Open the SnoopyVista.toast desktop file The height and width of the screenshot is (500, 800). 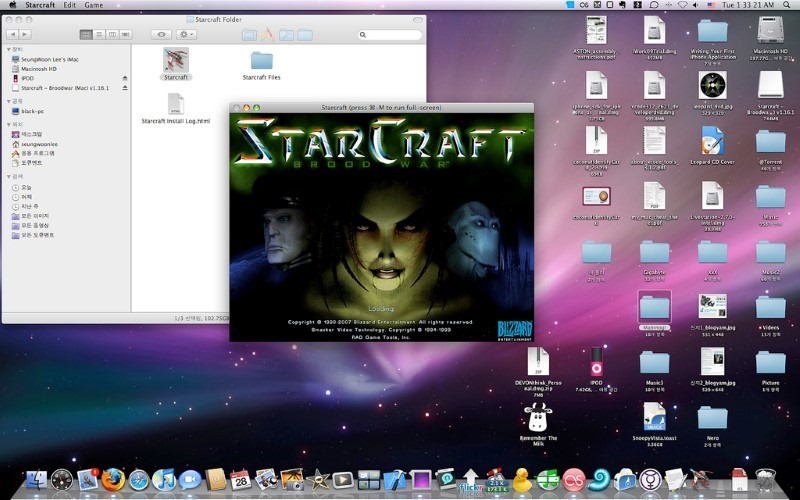[x=655, y=416]
